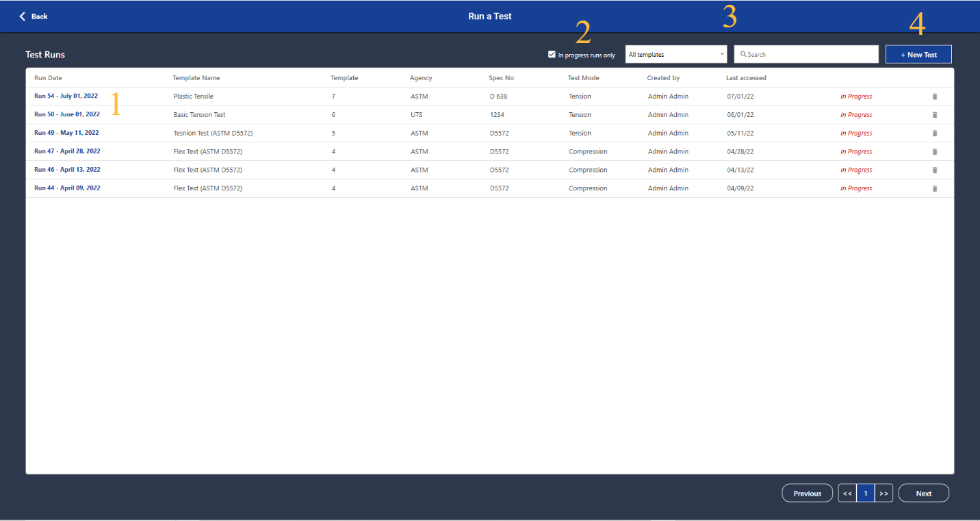Select page 1 in pagination
980x521 pixels.
click(x=866, y=493)
